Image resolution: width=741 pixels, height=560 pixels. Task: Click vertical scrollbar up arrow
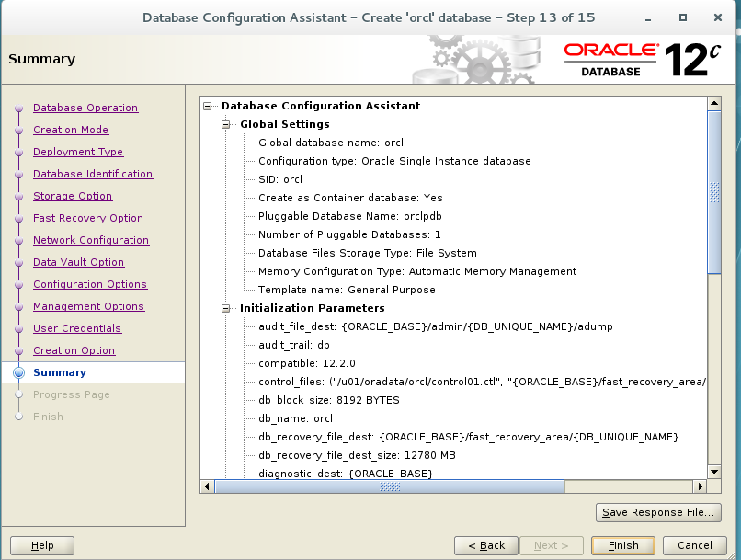(714, 103)
